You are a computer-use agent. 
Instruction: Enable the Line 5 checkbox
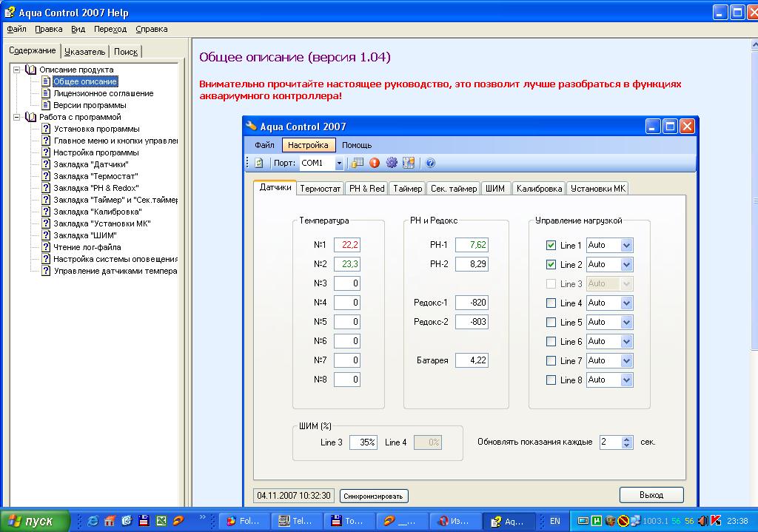tap(551, 323)
